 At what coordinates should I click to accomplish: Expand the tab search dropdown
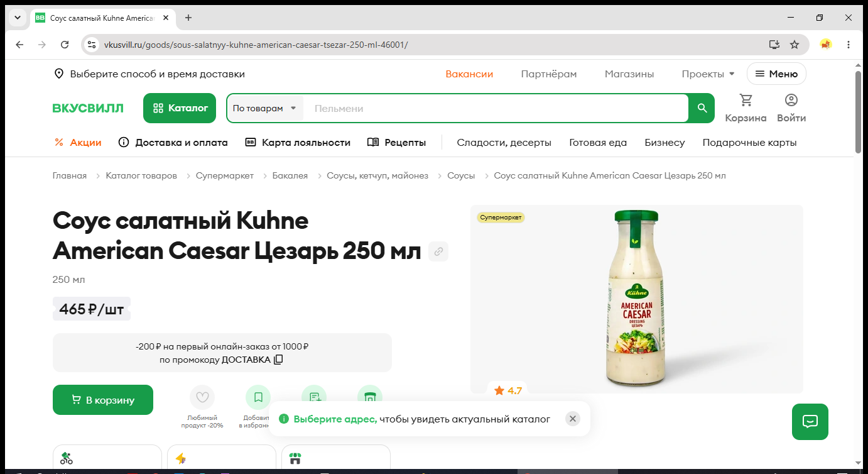point(18,18)
